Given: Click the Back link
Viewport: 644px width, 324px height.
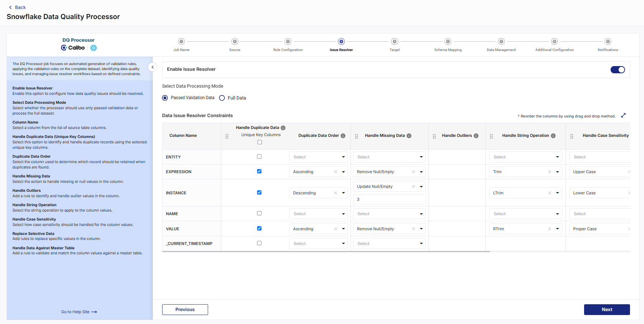Looking at the screenshot, I should [x=17, y=7].
